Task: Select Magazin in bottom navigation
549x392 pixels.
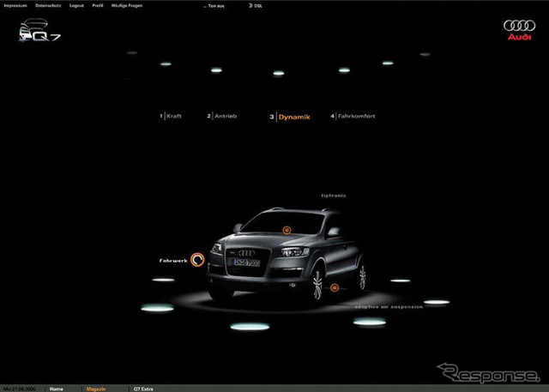Action: [x=96, y=389]
